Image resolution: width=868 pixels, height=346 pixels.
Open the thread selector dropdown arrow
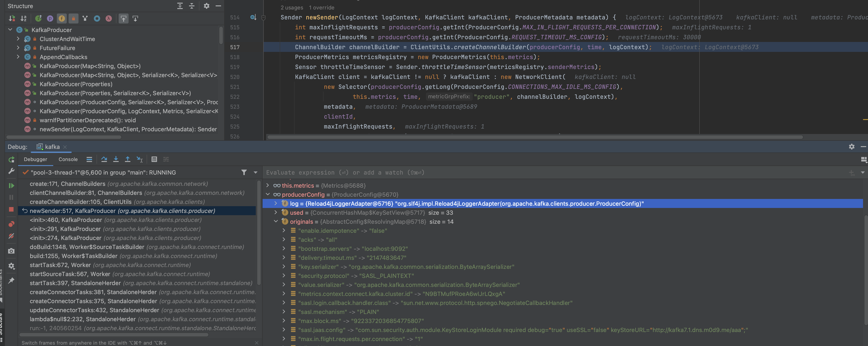point(255,173)
